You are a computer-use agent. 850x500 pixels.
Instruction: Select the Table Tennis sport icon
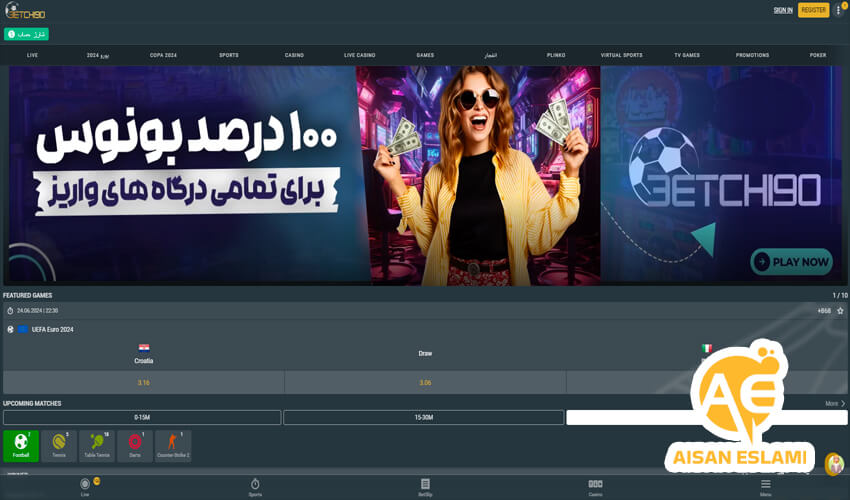97,446
